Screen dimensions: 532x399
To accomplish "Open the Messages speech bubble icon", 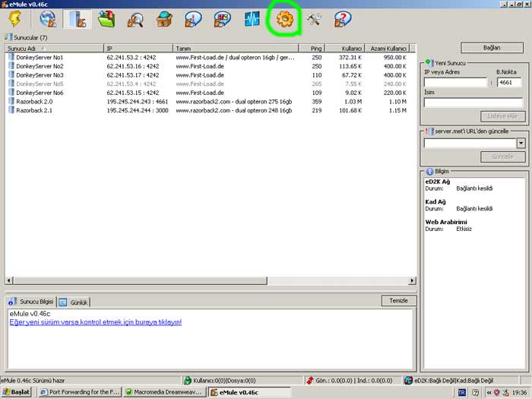I will coord(193,19).
